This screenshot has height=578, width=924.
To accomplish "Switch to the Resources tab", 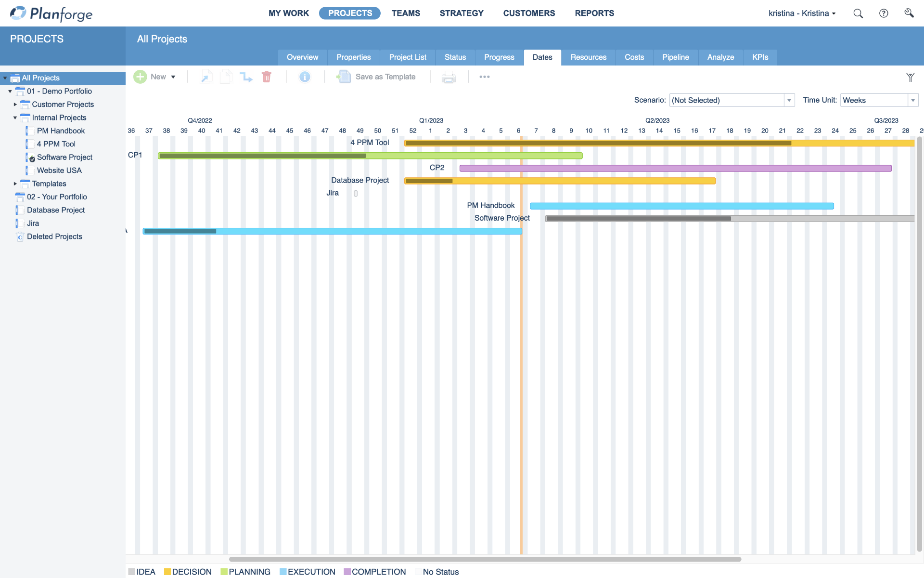I will [x=588, y=57].
